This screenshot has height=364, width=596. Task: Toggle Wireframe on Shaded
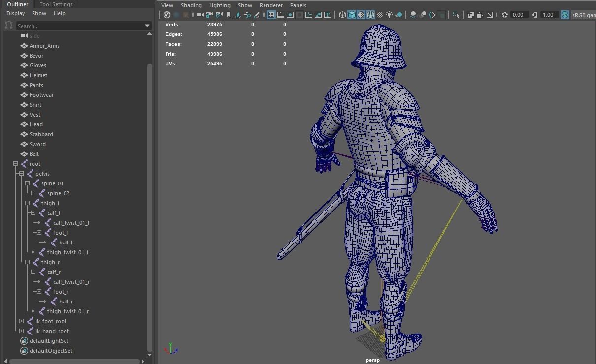pyautogui.click(x=370, y=15)
